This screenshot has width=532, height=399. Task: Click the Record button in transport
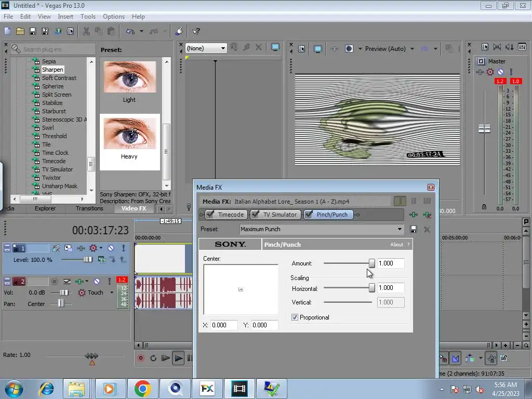click(141, 358)
